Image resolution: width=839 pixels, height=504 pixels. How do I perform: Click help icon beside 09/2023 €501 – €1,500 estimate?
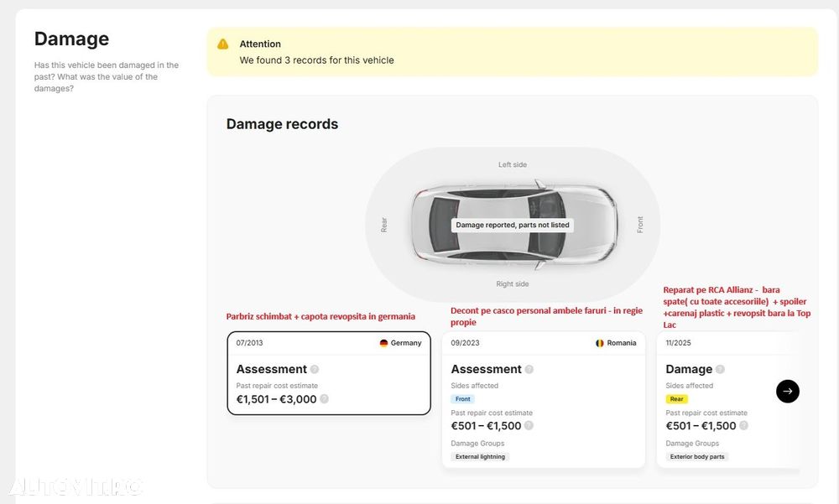click(529, 426)
